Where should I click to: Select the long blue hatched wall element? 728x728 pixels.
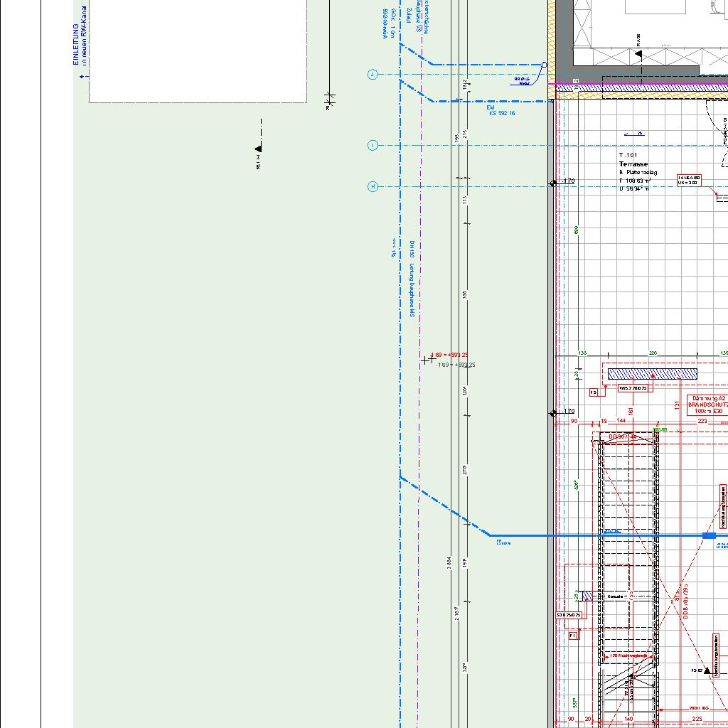(x=653, y=374)
